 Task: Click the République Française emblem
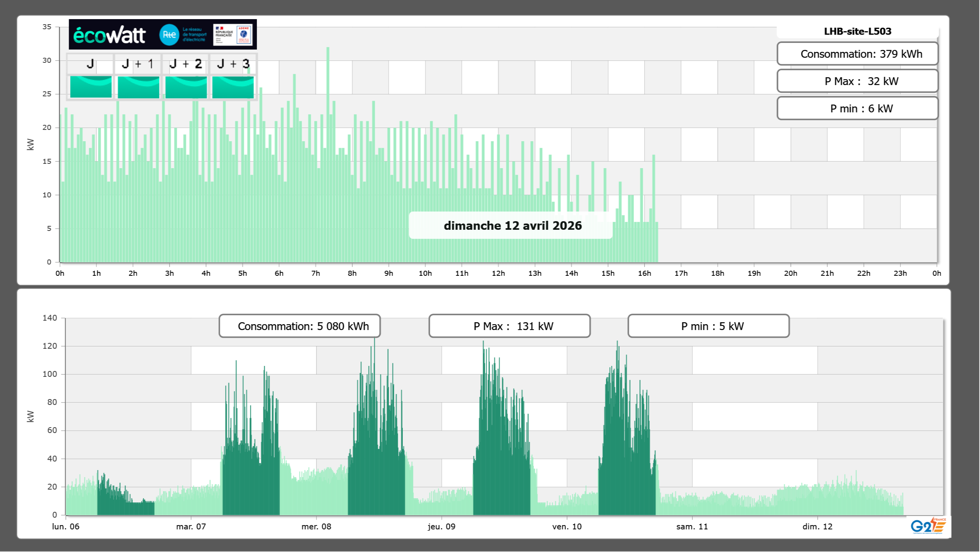(x=224, y=35)
